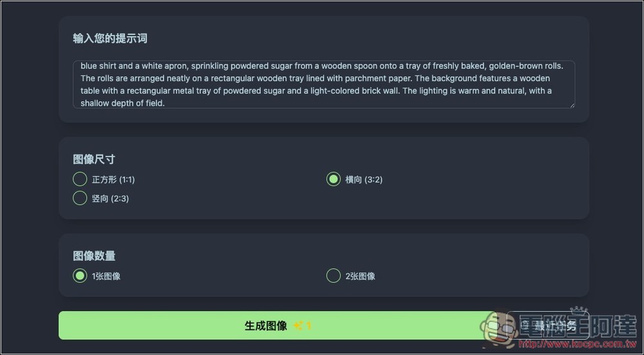Click the resize handle of the prompt textarea

pos(571,104)
